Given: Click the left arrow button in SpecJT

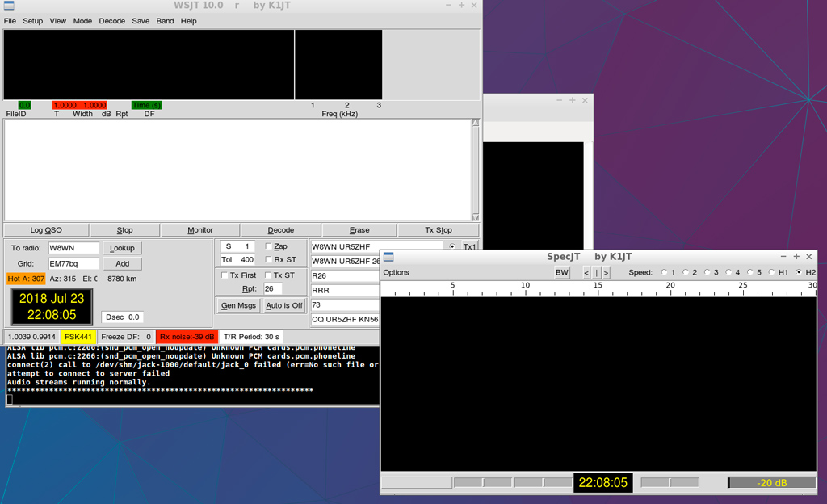Looking at the screenshot, I should tap(586, 272).
